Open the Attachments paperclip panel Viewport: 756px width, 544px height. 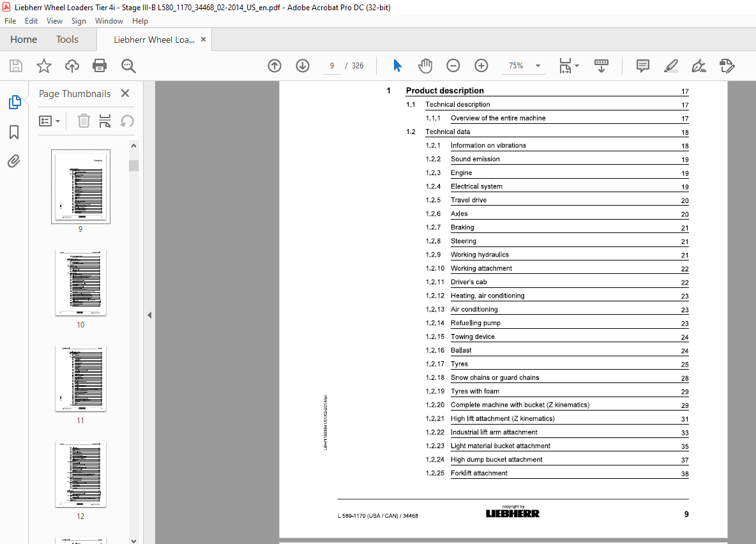point(14,161)
